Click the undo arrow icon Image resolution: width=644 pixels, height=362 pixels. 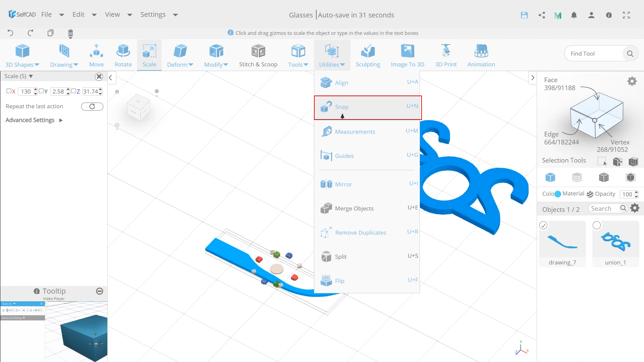pyautogui.click(x=10, y=33)
